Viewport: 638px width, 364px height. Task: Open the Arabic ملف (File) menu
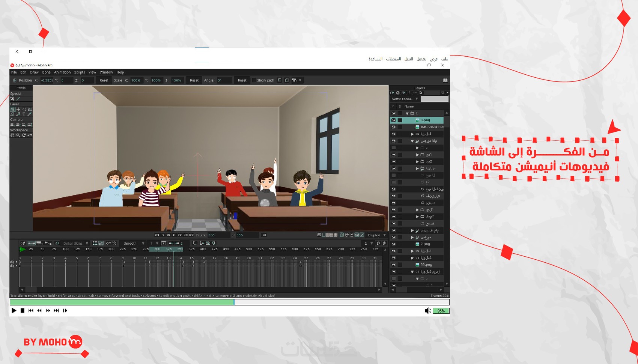point(445,59)
